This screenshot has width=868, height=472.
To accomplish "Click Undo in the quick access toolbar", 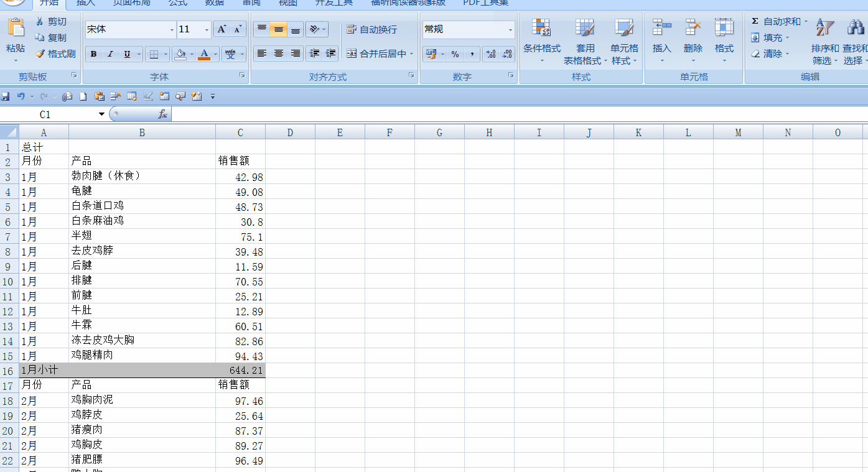I will tap(21, 96).
